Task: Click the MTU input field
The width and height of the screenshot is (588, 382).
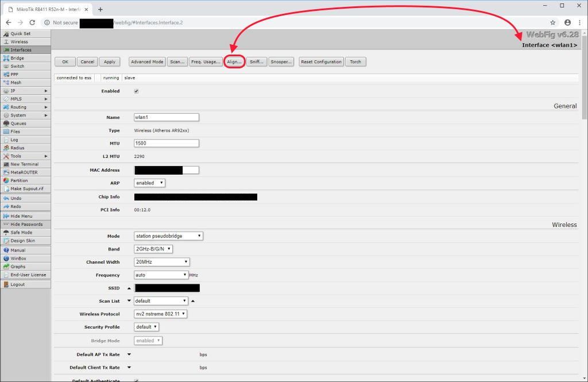Action: [167, 144]
